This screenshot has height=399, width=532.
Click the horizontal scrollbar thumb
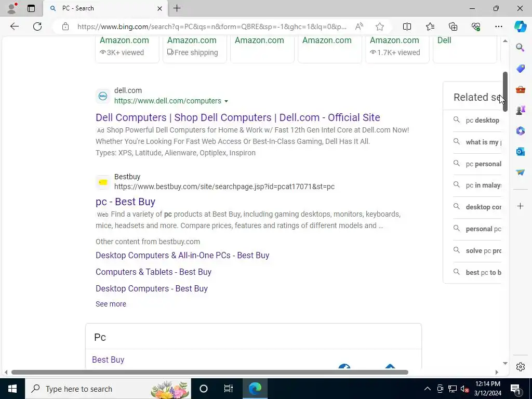click(210, 372)
